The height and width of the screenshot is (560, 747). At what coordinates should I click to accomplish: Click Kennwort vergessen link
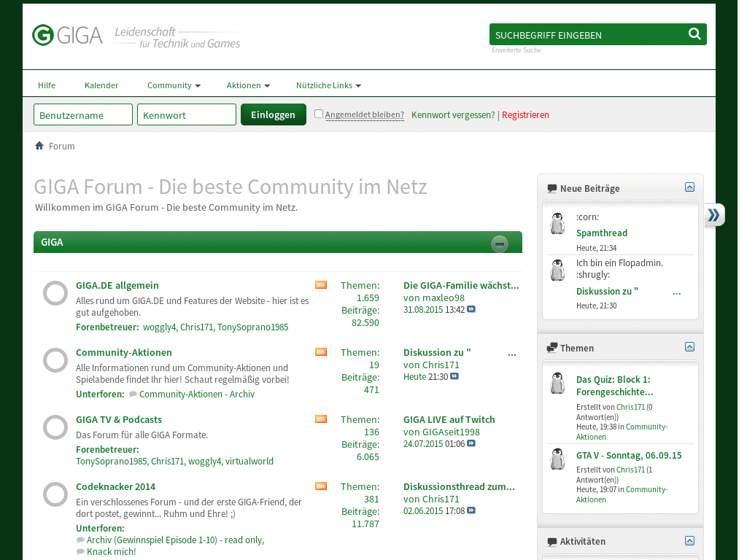tap(453, 114)
